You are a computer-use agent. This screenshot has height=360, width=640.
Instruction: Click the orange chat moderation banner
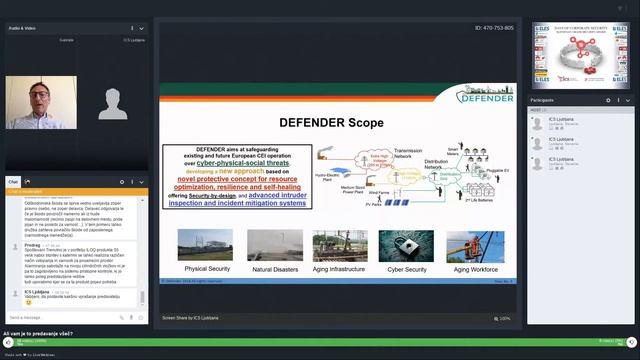click(77, 192)
